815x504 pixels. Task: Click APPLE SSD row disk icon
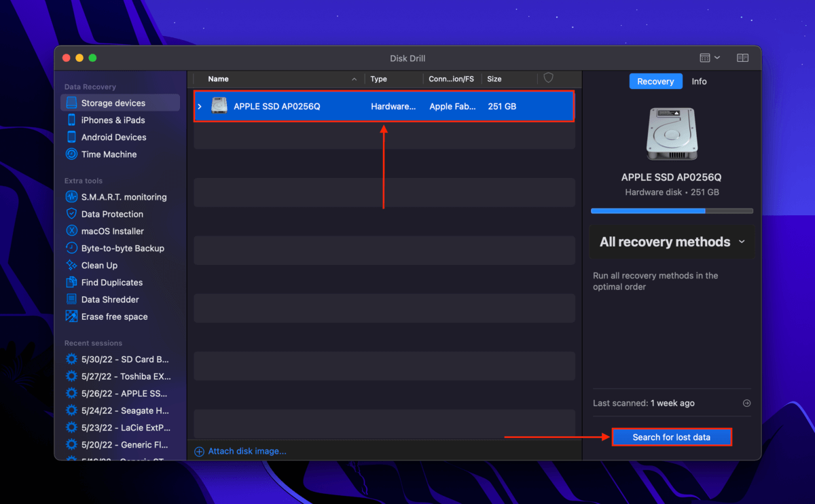219,107
